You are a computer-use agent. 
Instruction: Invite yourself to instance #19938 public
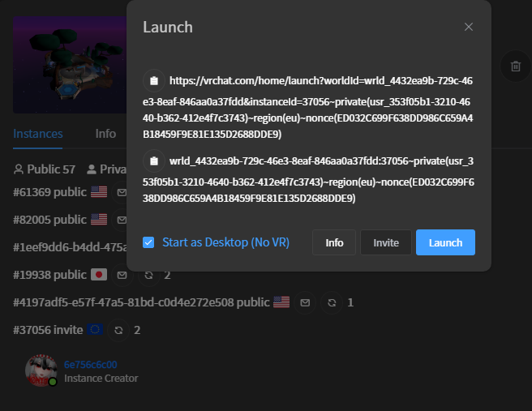tap(122, 275)
